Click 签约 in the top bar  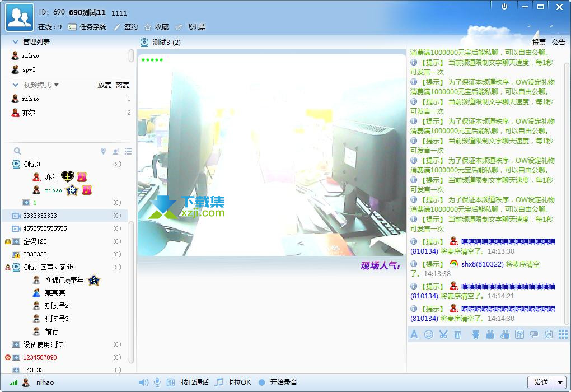point(126,26)
